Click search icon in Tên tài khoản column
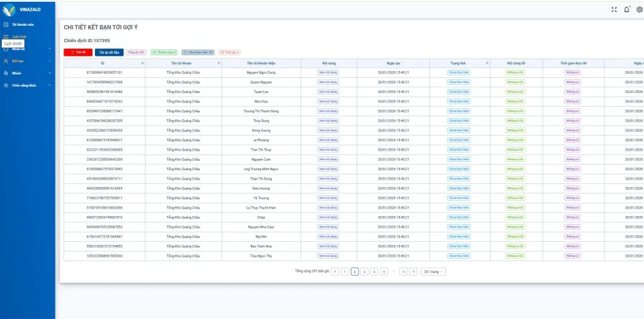Image resolution: width=644 pixels, height=319 pixels. click(218, 63)
